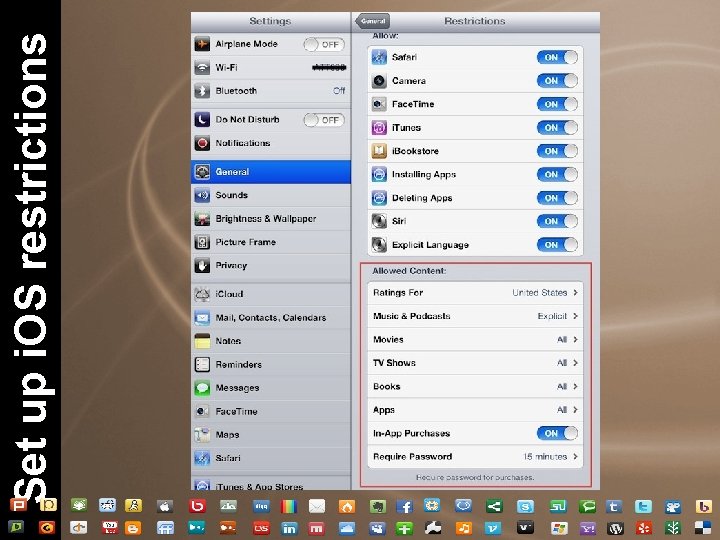This screenshot has width=720, height=540.
Task: Click the StumbleUpon icon
Action: [559, 506]
